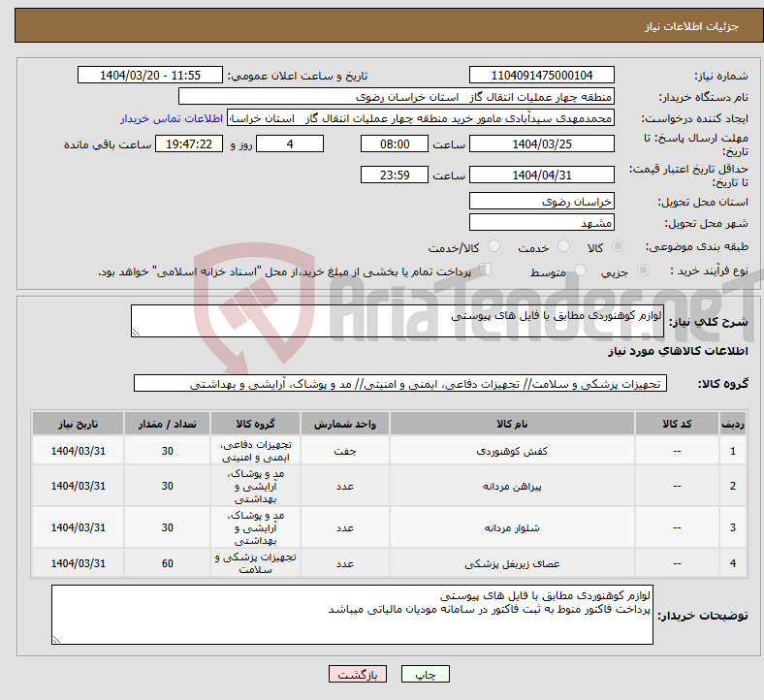The width and height of the screenshot is (764, 700).
Task: Click the resize grip of توضیحات خریدار box
Action: (56, 640)
